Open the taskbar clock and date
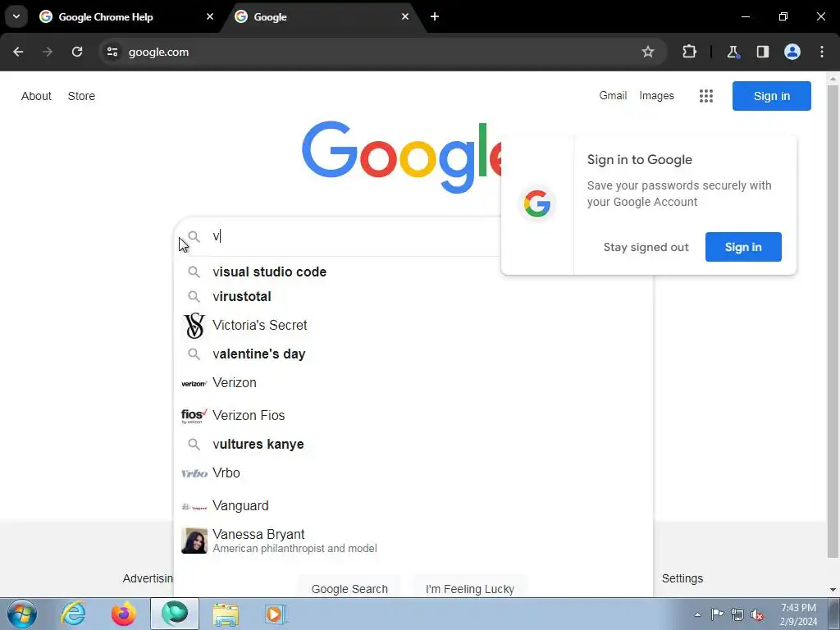This screenshot has height=630, width=840. click(798, 614)
